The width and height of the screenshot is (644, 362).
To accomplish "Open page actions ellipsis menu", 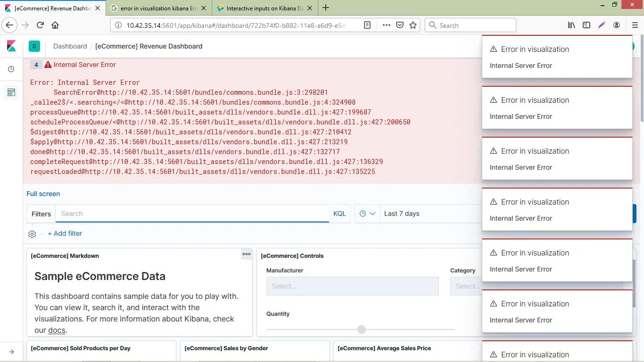I will tap(386, 25).
